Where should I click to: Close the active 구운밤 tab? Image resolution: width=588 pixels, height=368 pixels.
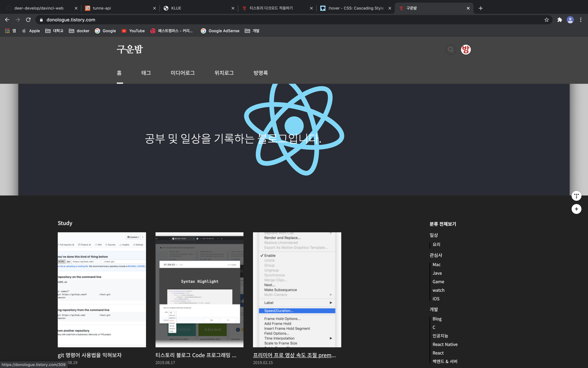[x=468, y=8]
